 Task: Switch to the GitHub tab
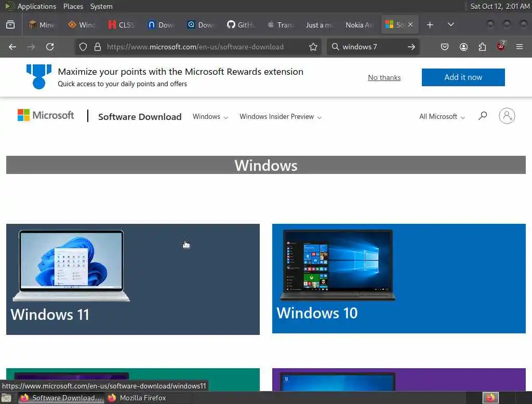click(x=241, y=25)
